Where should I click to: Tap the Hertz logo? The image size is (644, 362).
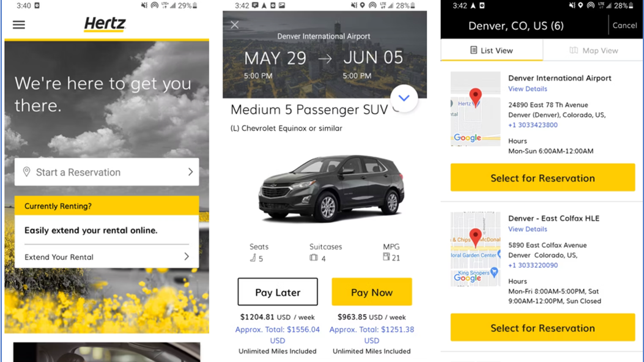pos(105,24)
